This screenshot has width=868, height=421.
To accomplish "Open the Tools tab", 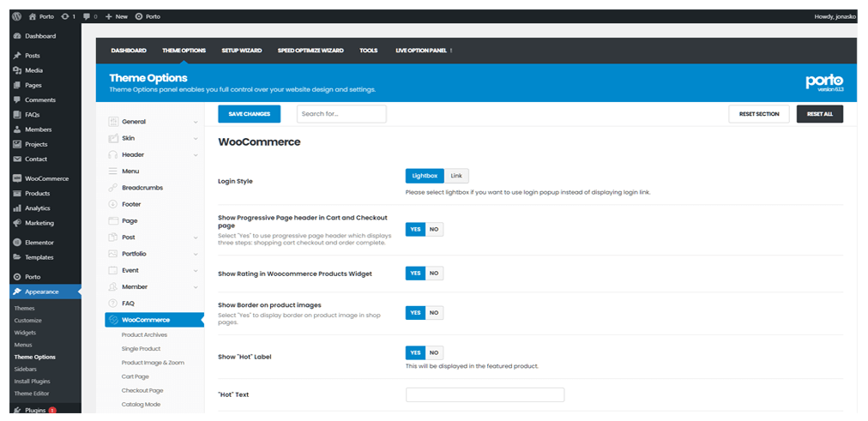I will [x=369, y=51].
